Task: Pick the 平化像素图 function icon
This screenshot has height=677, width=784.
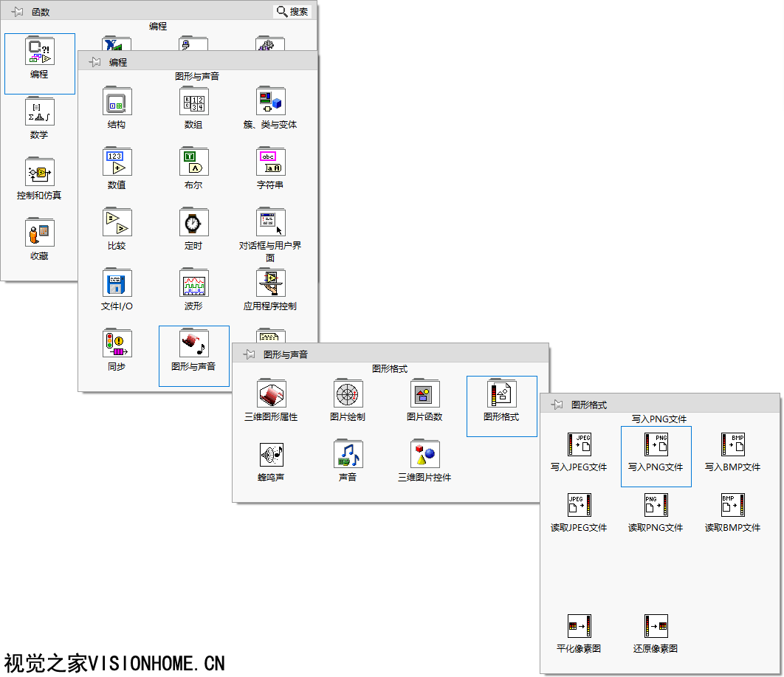Action: click(579, 627)
